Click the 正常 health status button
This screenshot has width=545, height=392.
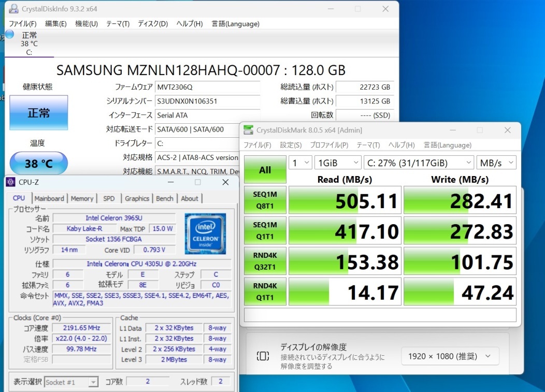click(x=38, y=112)
